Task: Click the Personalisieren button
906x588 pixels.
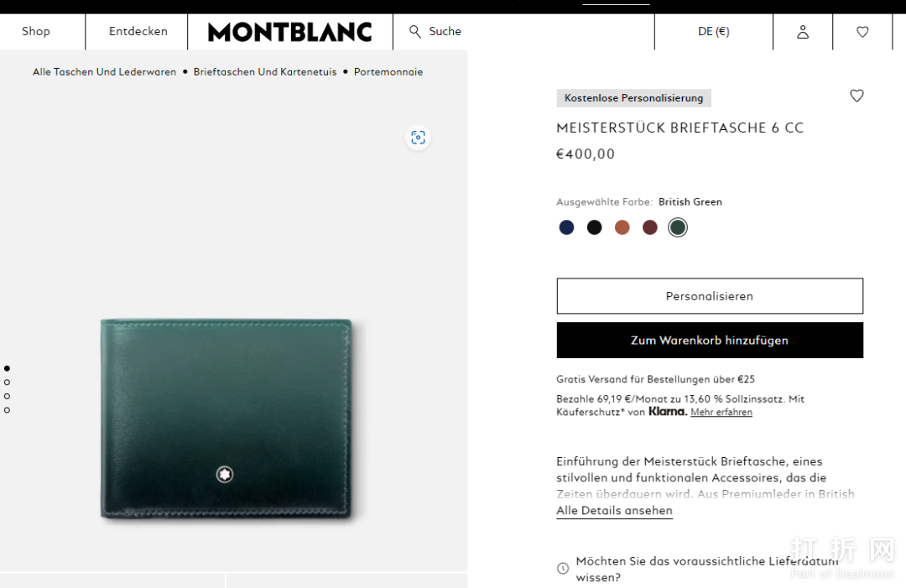Action: coord(710,296)
